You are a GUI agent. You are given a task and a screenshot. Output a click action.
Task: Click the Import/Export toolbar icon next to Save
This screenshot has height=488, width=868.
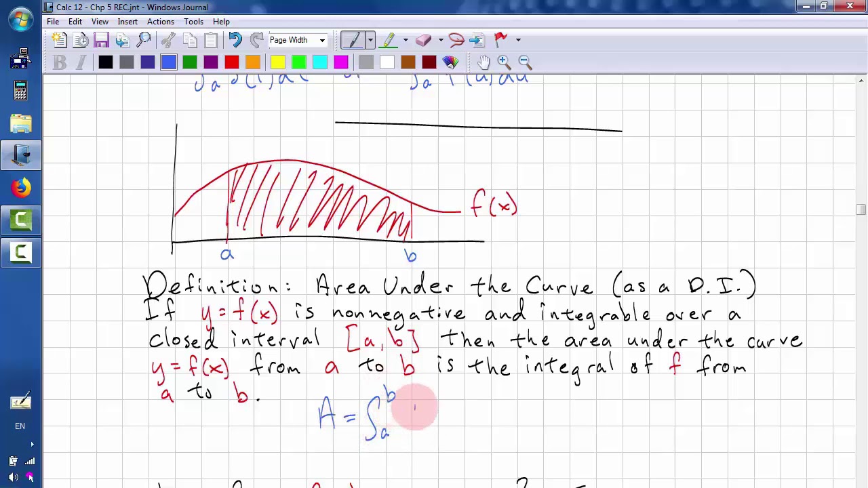click(x=123, y=40)
